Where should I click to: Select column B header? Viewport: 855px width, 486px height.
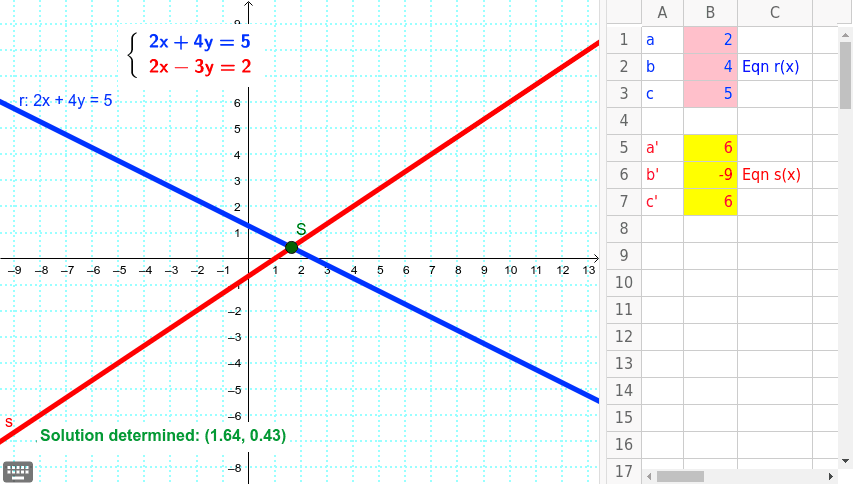(x=711, y=13)
